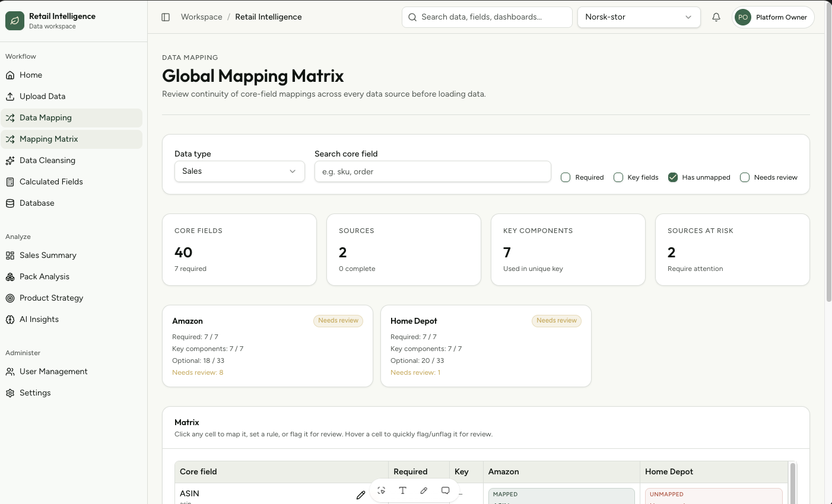The height and width of the screenshot is (504, 832).
Task: Click the AI Insights brain icon
Action: pos(10,320)
